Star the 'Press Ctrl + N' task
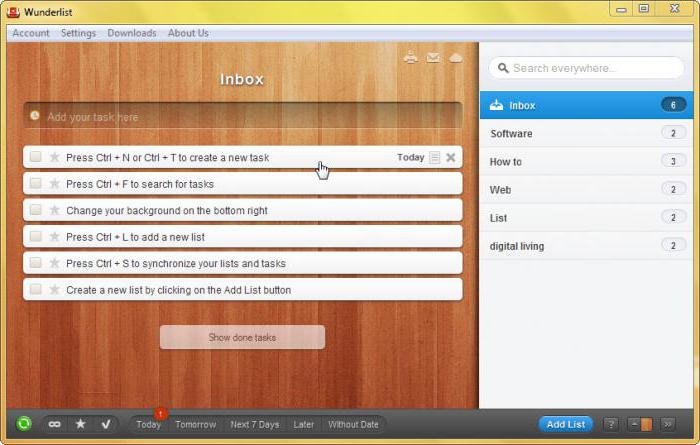Screen dimensions: 700x445 tap(54, 157)
